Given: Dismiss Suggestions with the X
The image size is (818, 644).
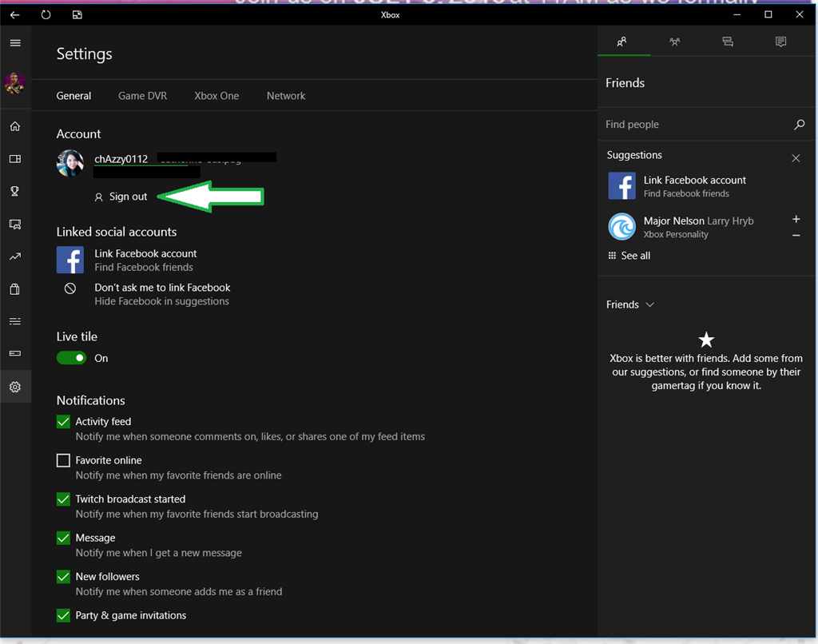Looking at the screenshot, I should tap(796, 158).
